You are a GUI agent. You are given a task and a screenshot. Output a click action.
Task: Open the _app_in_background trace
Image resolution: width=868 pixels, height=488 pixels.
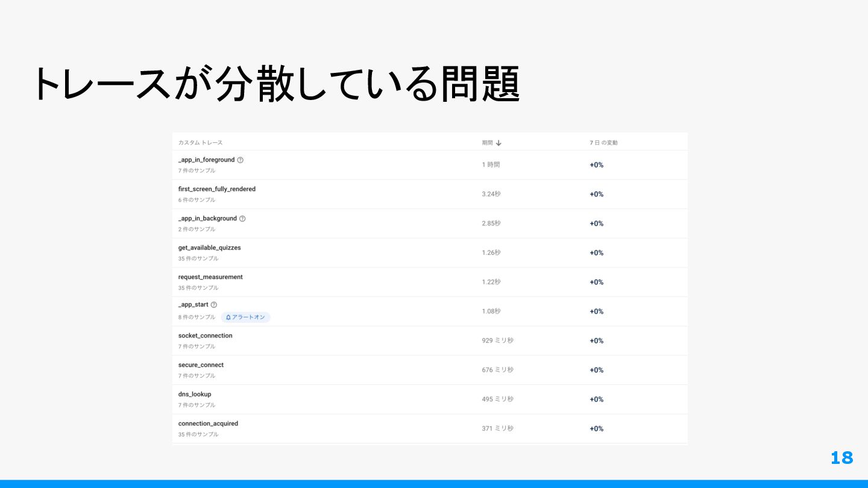[x=207, y=218]
